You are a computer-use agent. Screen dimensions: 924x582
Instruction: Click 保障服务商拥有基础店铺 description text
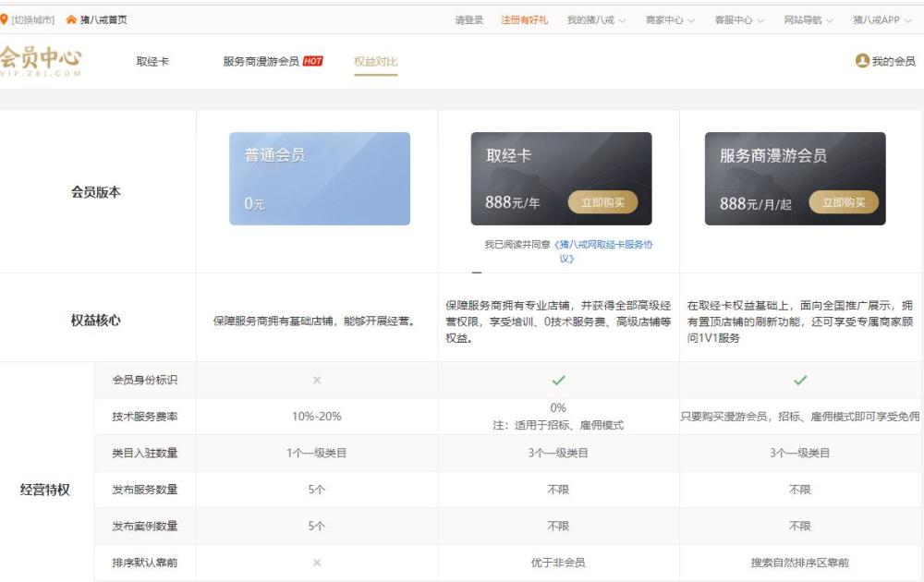316,321
